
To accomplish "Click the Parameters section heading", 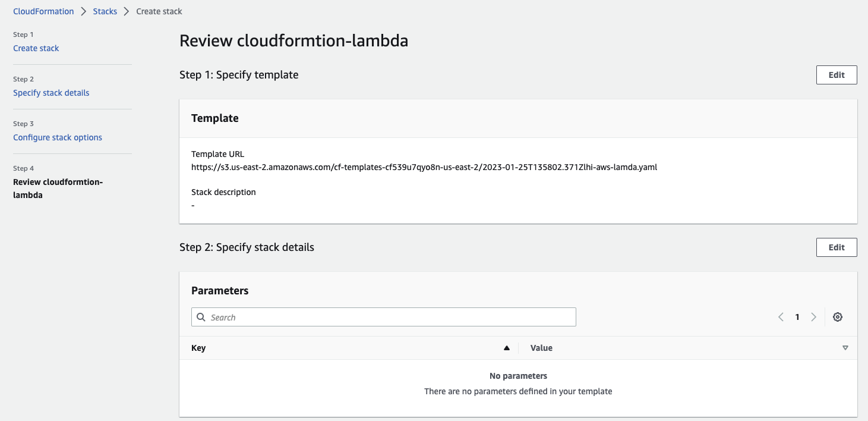I will (220, 291).
